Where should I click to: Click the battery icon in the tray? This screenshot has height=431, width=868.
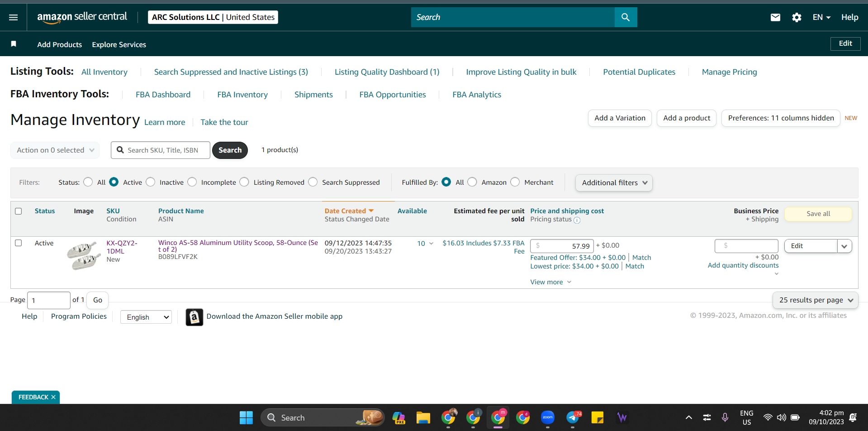tap(795, 417)
